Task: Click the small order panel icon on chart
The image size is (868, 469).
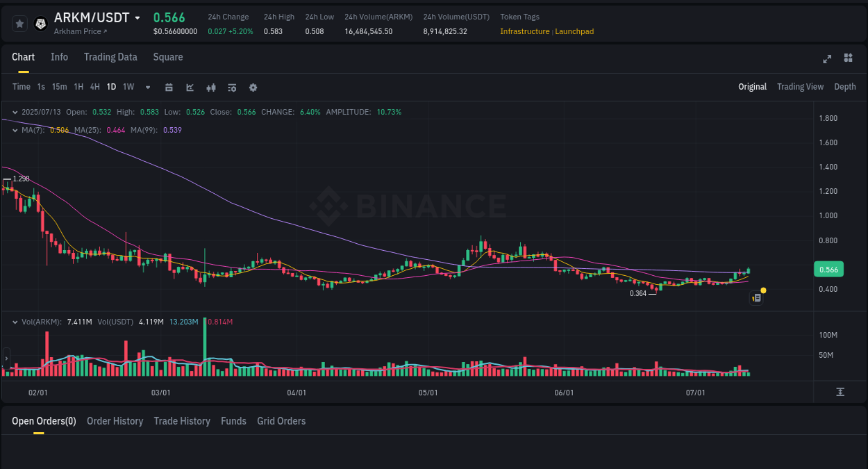Action: tap(756, 297)
